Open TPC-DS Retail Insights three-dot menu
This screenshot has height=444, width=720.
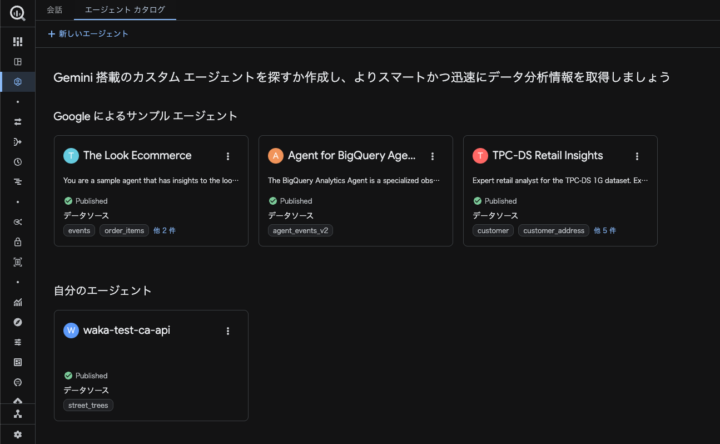[637, 156]
